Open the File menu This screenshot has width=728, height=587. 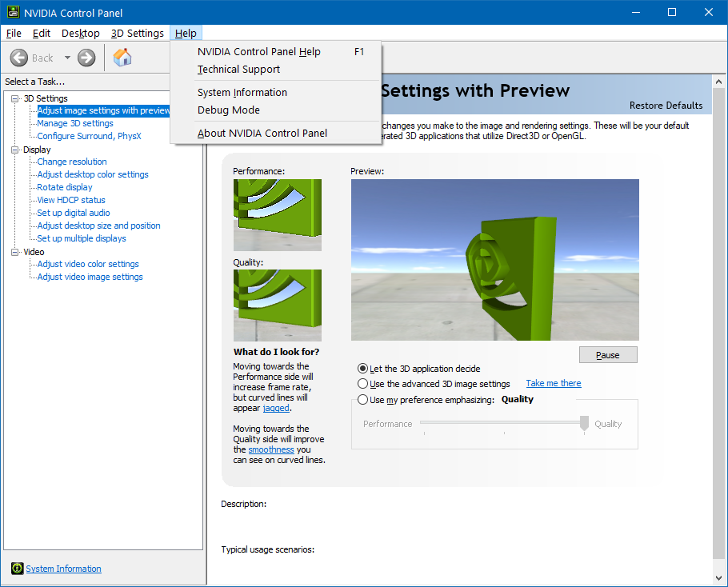(14, 34)
